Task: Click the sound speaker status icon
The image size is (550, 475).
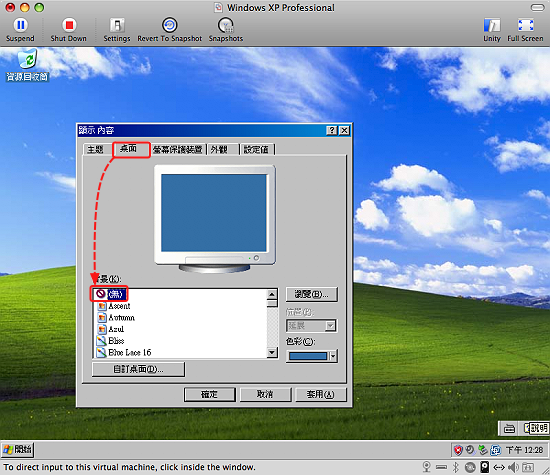Action: (x=514, y=467)
